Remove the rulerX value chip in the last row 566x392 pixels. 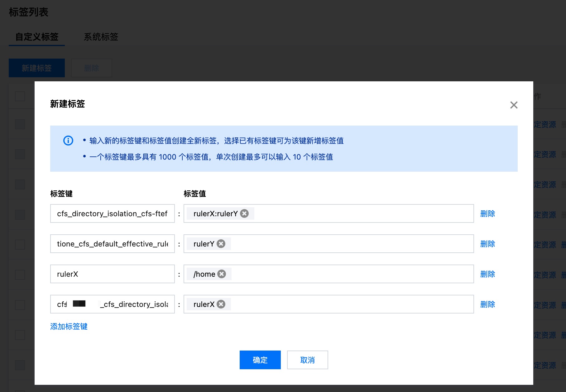[221, 304]
